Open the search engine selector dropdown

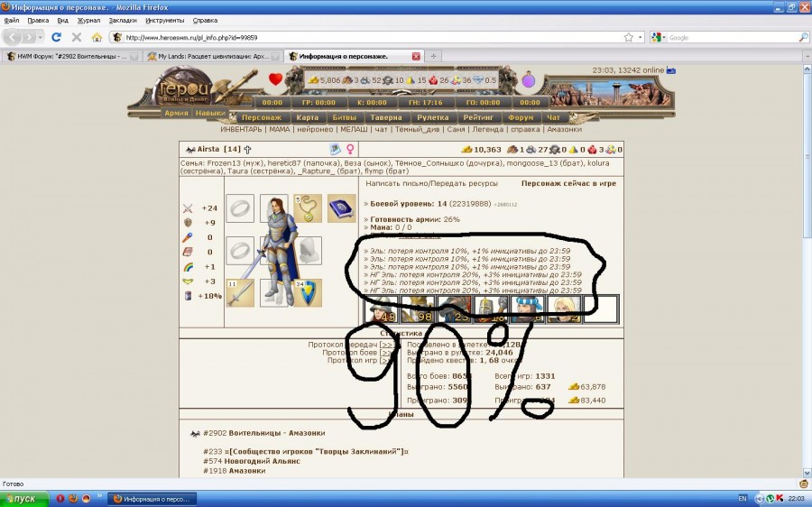[659, 37]
